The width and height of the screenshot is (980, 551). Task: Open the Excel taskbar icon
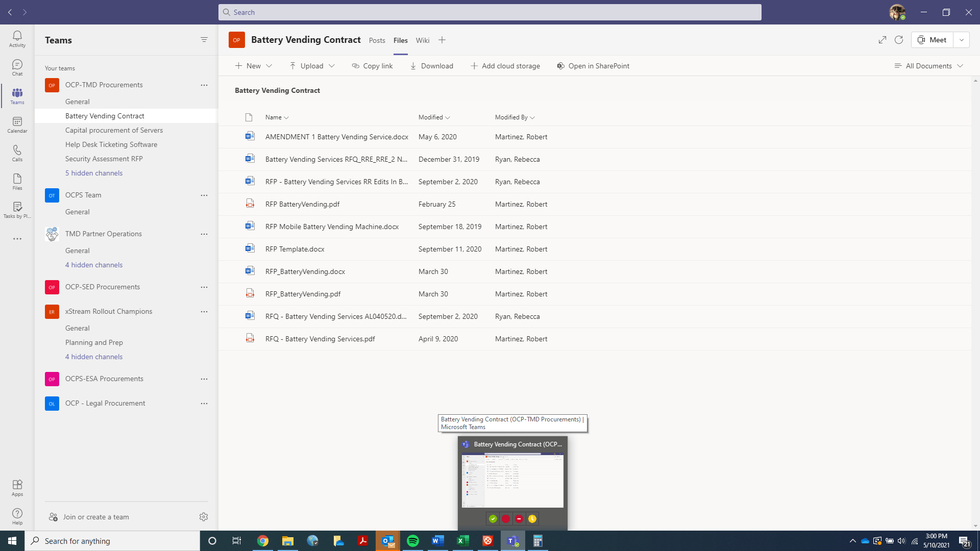(x=462, y=541)
